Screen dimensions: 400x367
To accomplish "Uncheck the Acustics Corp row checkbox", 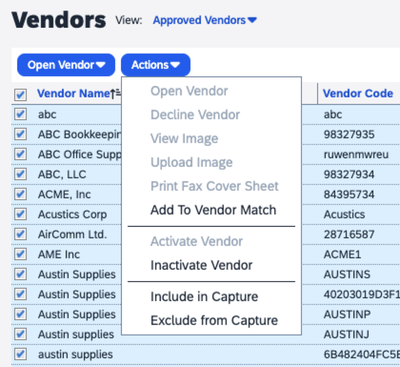I will tap(20, 214).
